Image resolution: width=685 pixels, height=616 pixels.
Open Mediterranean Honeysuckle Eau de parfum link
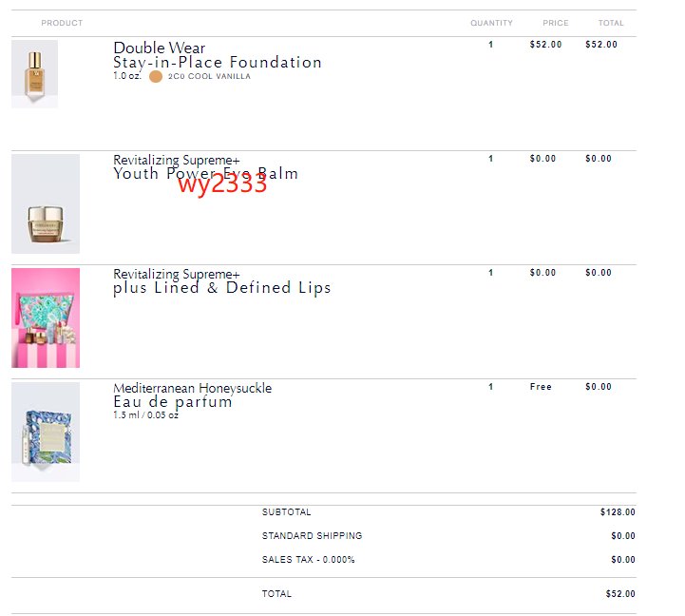point(192,395)
